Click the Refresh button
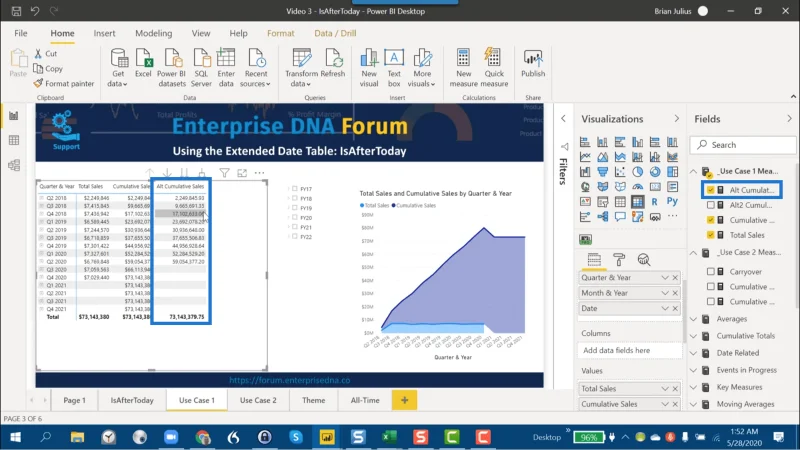800x450 pixels. pos(333,64)
